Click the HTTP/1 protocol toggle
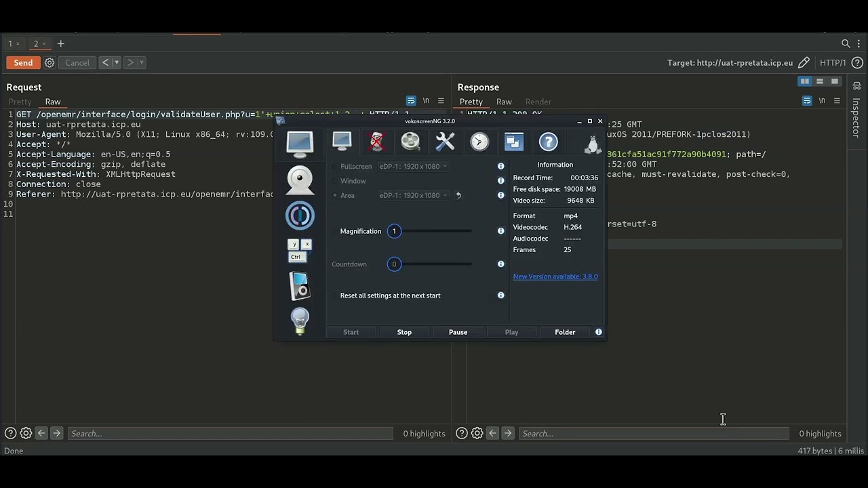This screenshot has height=488, width=868. click(x=833, y=62)
